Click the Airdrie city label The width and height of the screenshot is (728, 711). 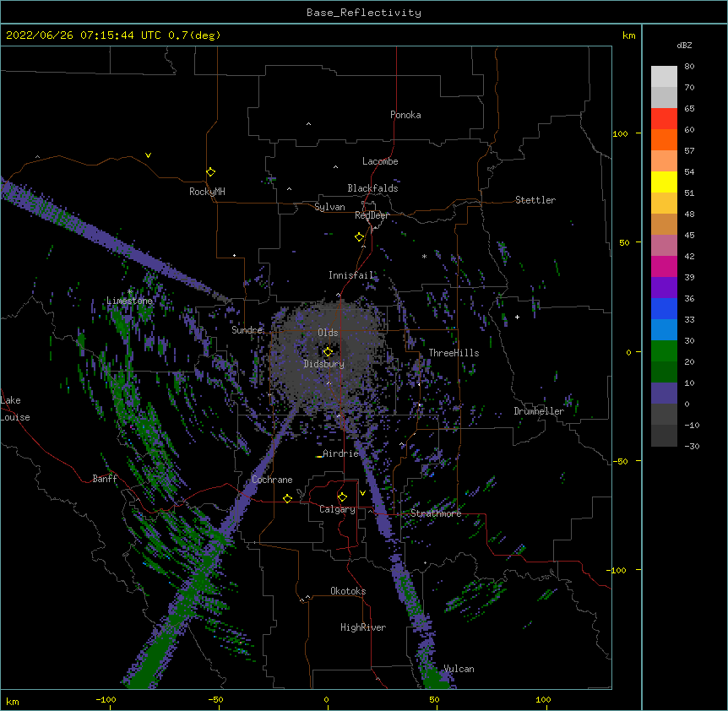(341, 453)
